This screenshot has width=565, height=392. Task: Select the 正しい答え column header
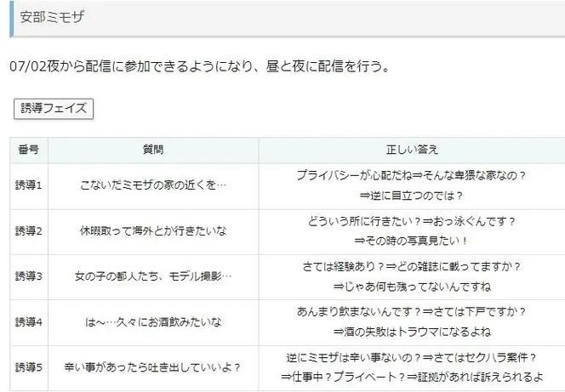click(x=412, y=150)
